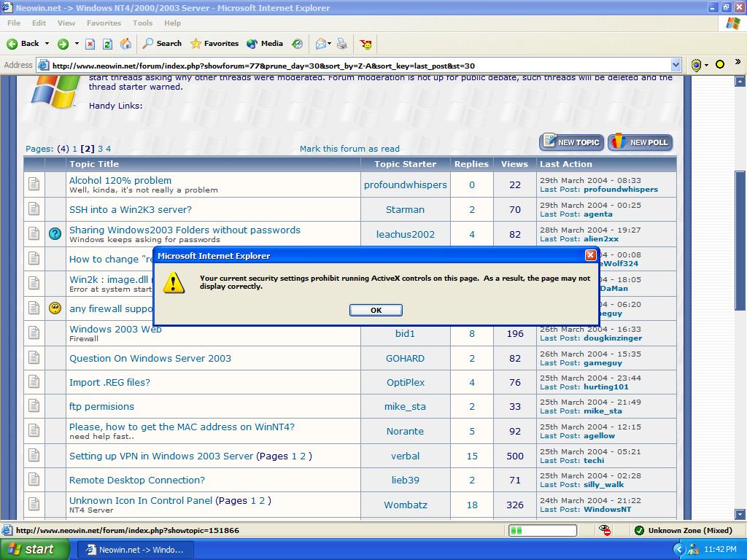The width and height of the screenshot is (747, 560).
Task: Go to the Home page icon
Action: [125, 44]
